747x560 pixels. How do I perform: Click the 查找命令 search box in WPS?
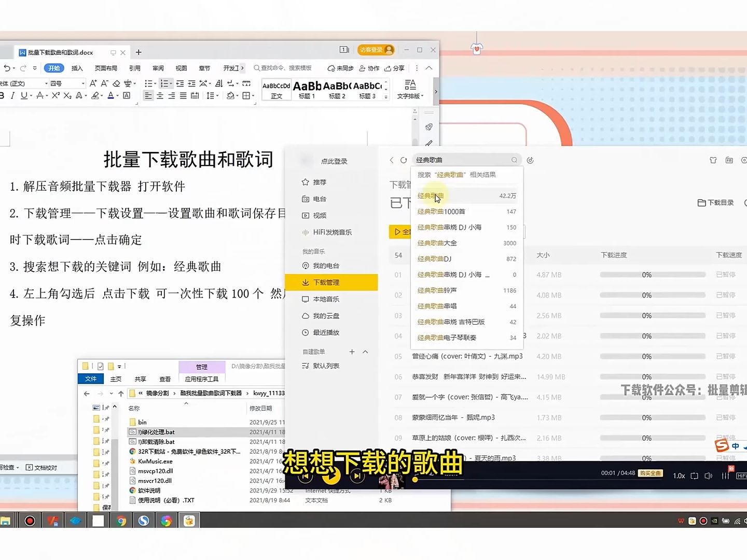pyautogui.click(x=283, y=68)
